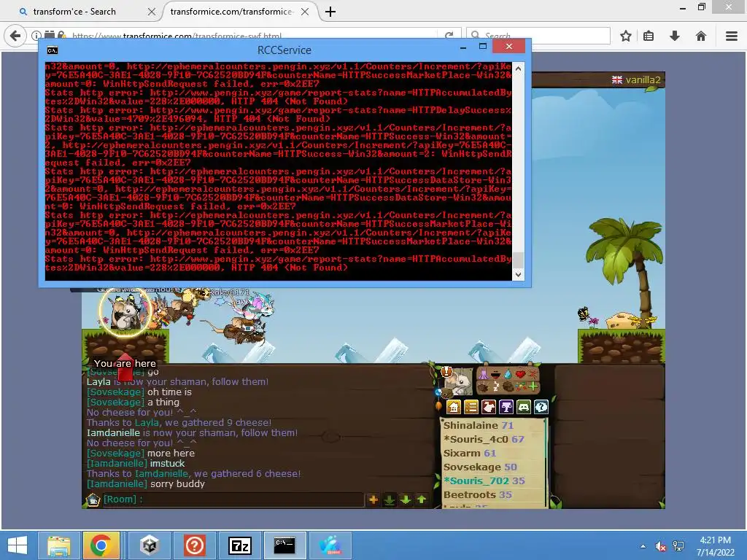The image size is (747, 560).
Task: Go to browser home page
Action: click(x=700, y=36)
